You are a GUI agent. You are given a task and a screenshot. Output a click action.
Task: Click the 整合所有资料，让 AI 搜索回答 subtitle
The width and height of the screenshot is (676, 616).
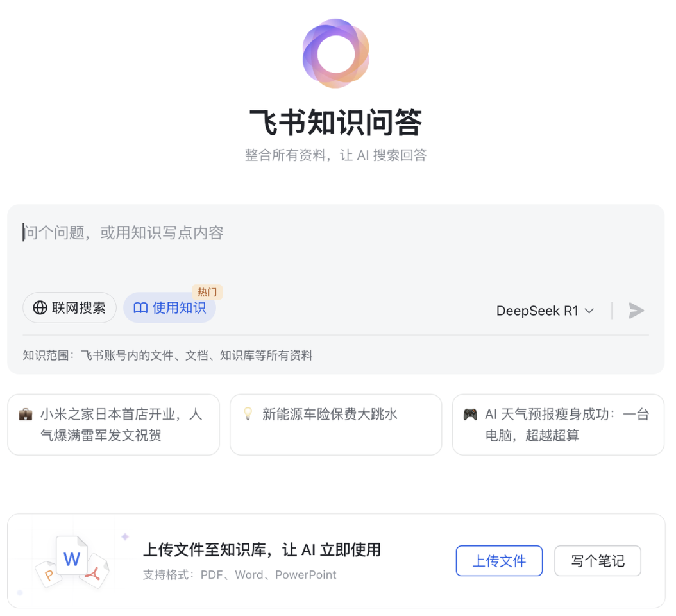(336, 155)
